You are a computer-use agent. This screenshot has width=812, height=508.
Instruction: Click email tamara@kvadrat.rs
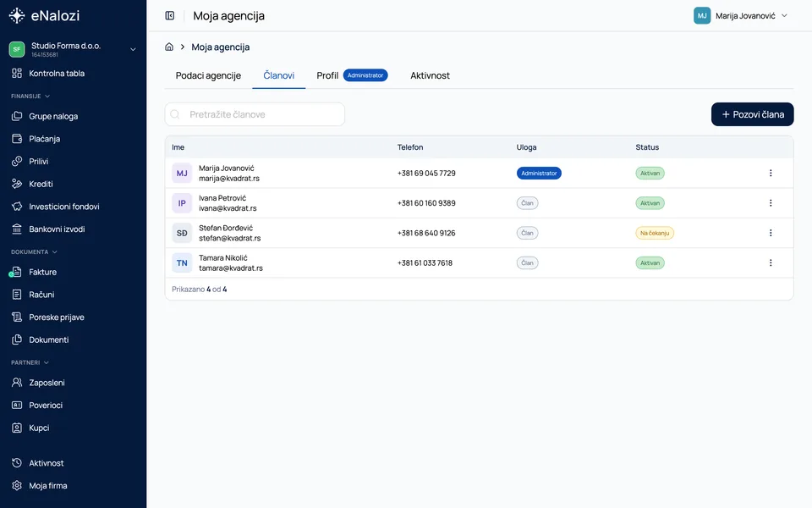pos(231,268)
